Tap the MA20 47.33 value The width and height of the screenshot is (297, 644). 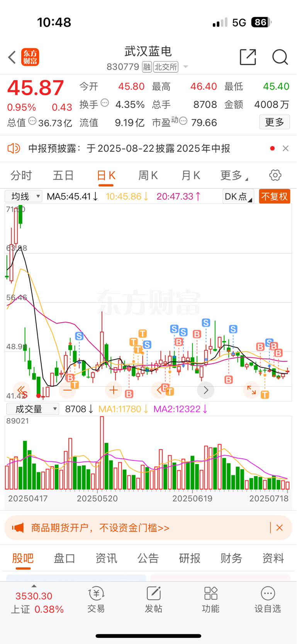click(x=179, y=196)
